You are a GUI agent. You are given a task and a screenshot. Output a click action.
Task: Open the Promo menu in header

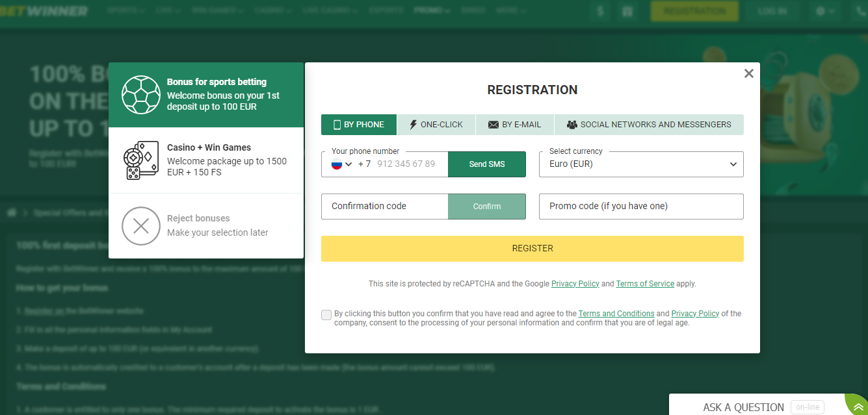click(x=432, y=11)
